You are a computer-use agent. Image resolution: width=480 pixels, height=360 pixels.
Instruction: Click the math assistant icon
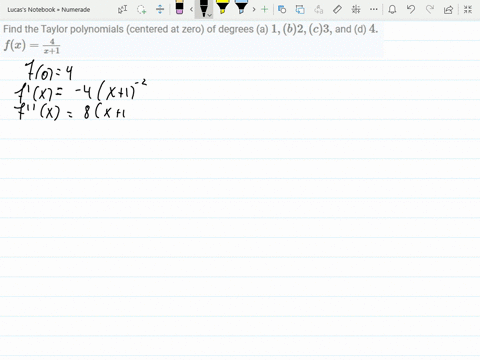point(356,9)
